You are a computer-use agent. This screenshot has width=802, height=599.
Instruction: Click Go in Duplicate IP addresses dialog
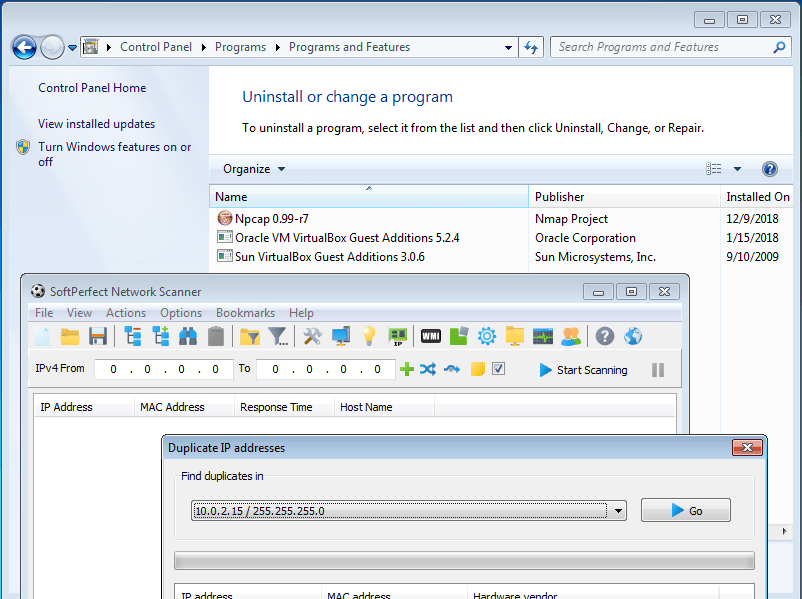(685, 511)
